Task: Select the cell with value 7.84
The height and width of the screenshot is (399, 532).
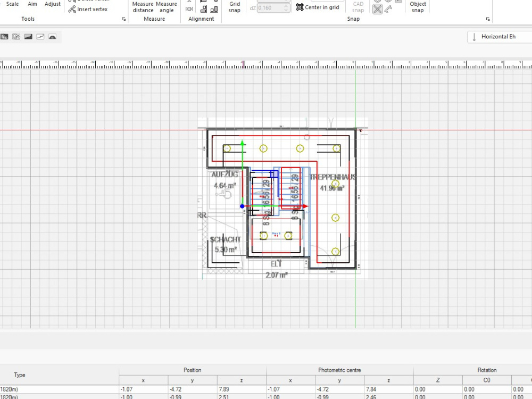Action: 388,389
